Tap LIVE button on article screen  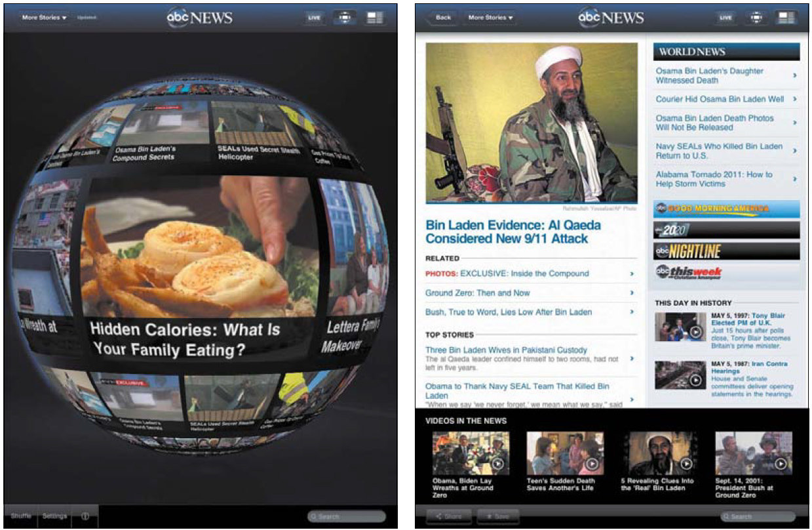pyautogui.click(x=725, y=18)
